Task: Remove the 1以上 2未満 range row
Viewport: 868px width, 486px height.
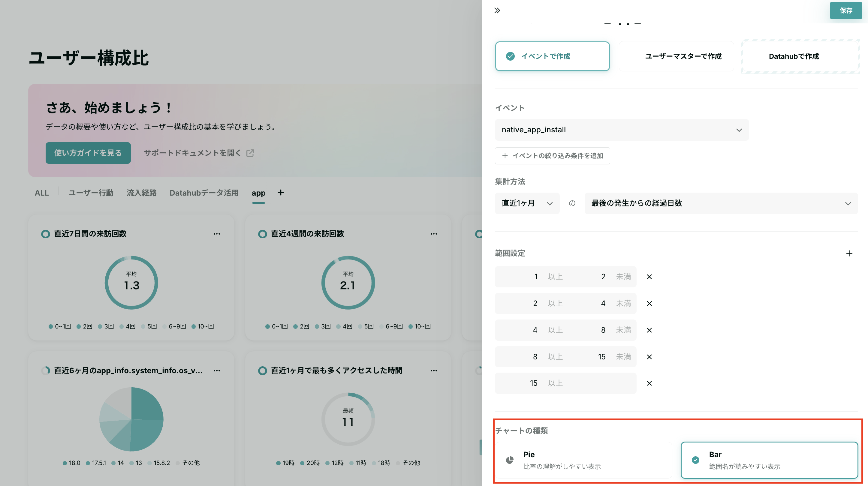Action: click(x=649, y=277)
